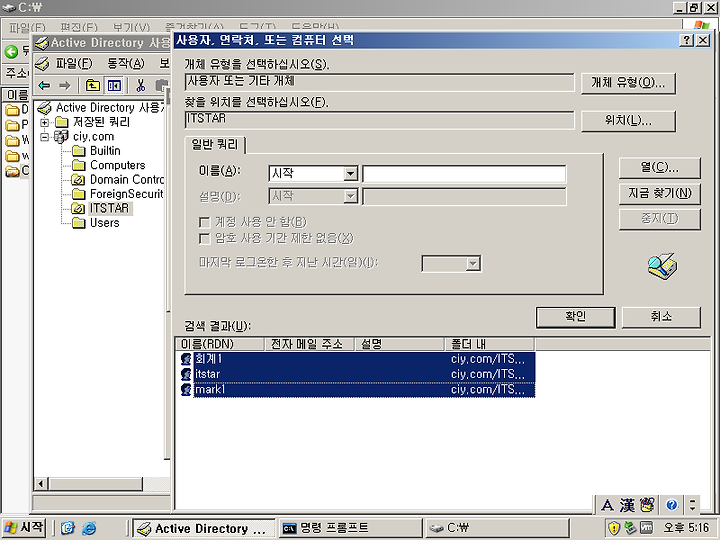
Task: Select Users label in tree
Action: tap(105, 223)
